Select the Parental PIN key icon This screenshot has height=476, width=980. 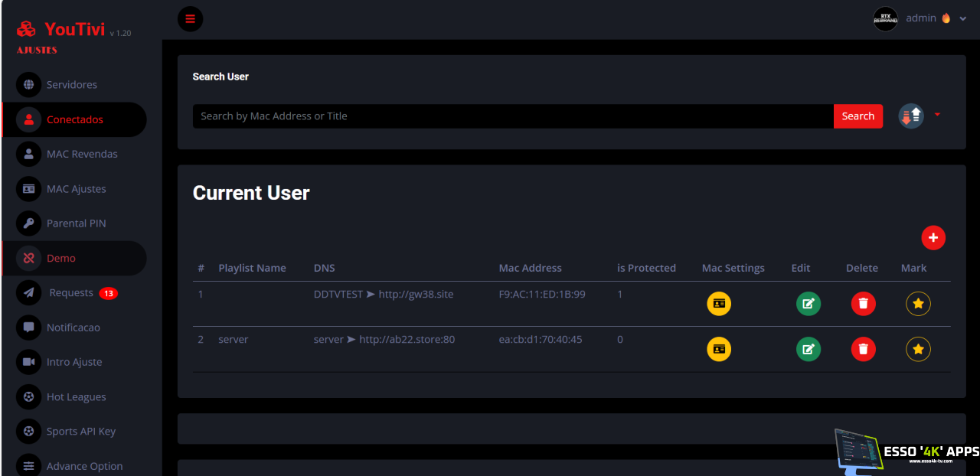(28, 223)
